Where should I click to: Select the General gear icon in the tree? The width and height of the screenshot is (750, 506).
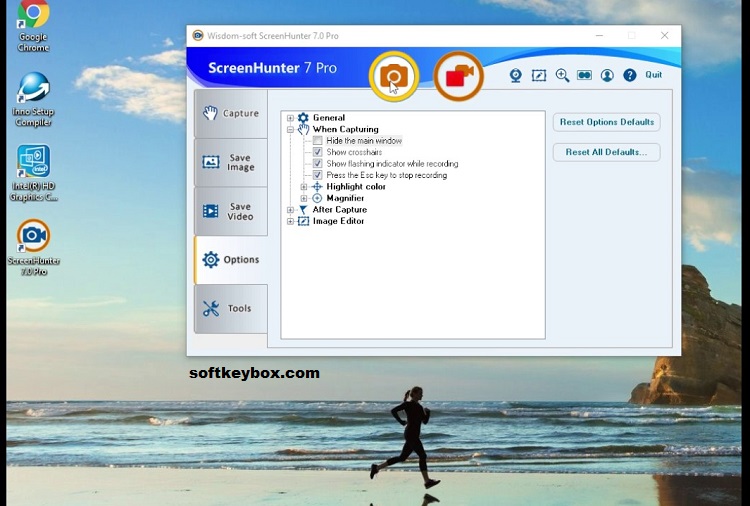click(303, 118)
